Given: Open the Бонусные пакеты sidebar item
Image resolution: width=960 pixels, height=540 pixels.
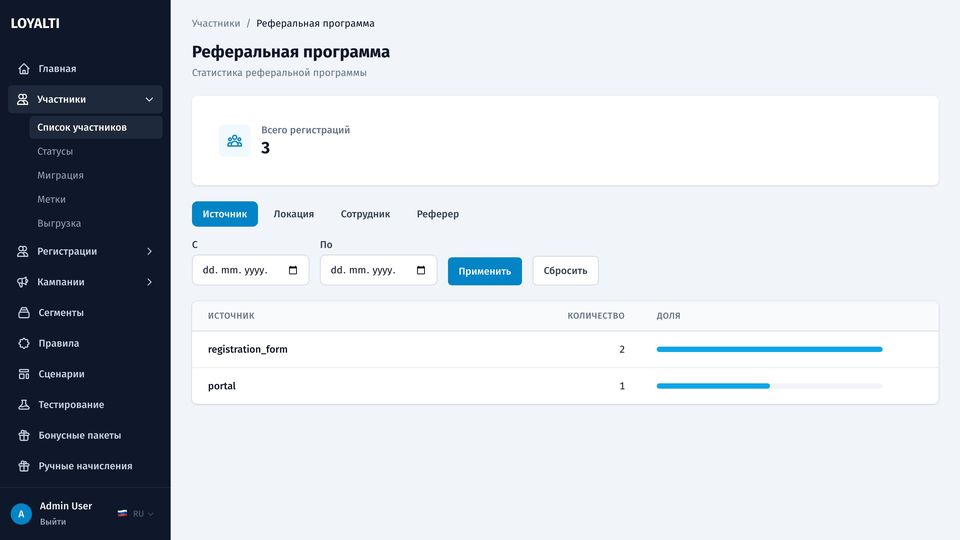Looking at the screenshot, I should tap(85, 435).
